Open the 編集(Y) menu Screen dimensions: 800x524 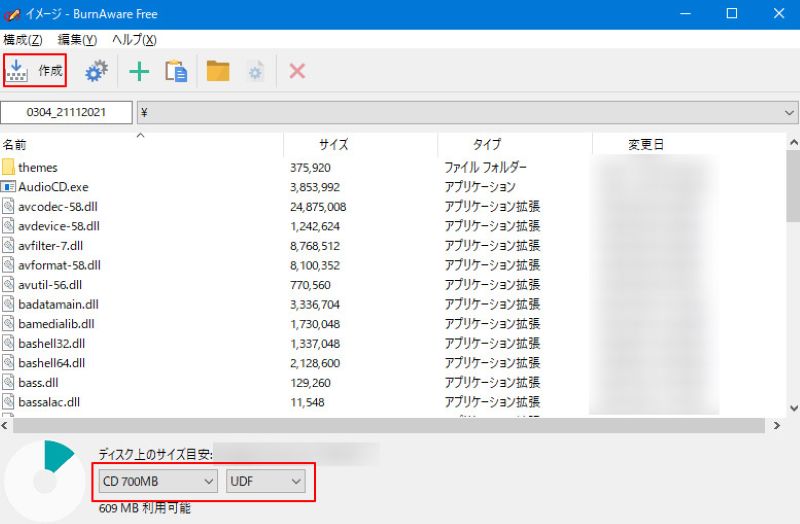(x=77, y=39)
